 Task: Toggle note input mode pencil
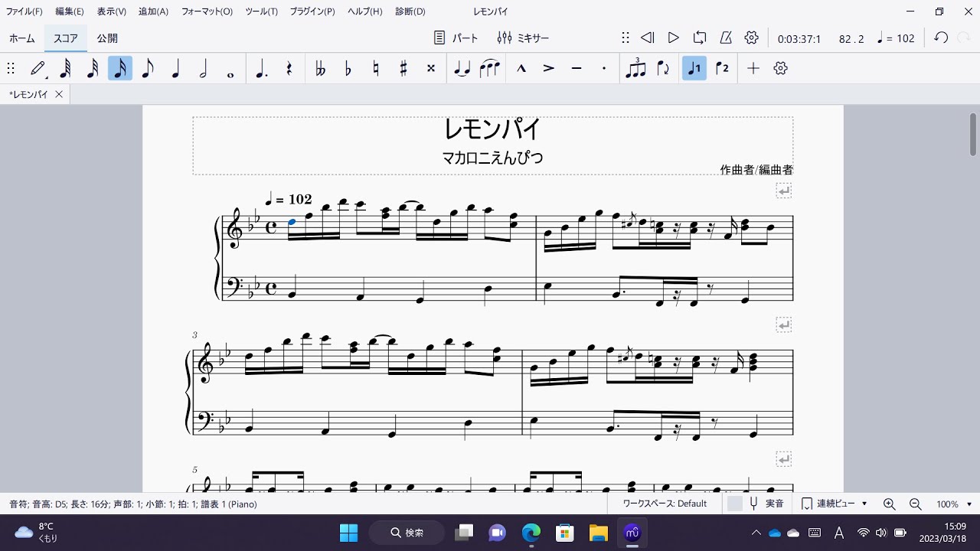point(38,68)
